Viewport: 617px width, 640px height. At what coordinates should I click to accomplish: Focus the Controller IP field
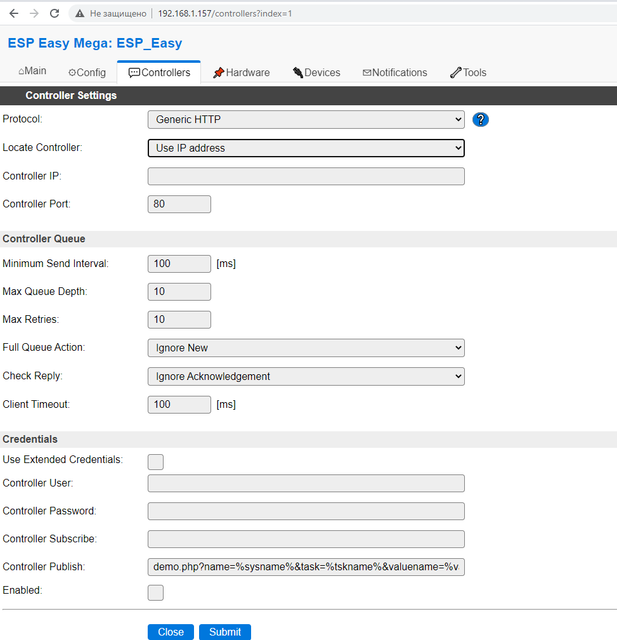pos(306,176)
